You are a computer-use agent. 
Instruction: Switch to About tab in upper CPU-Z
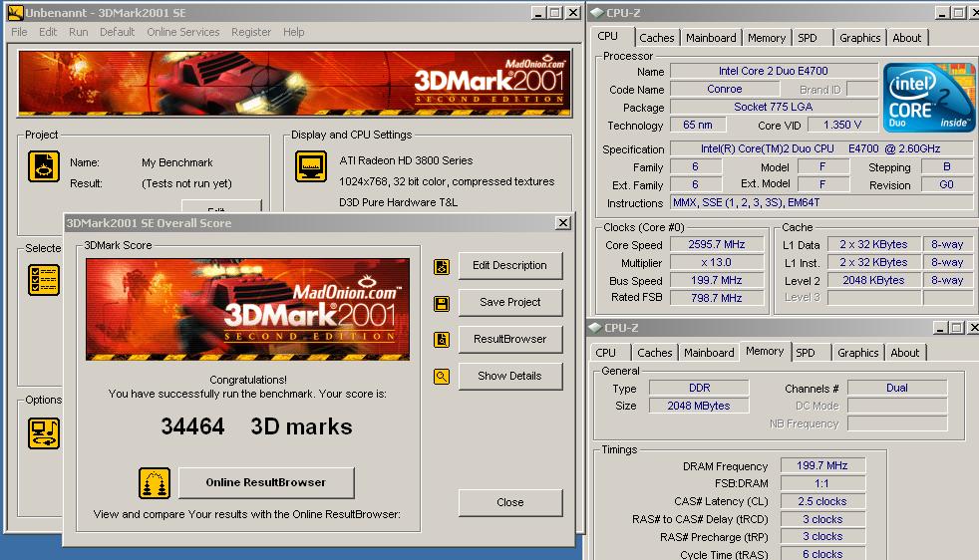pos(906,38)
